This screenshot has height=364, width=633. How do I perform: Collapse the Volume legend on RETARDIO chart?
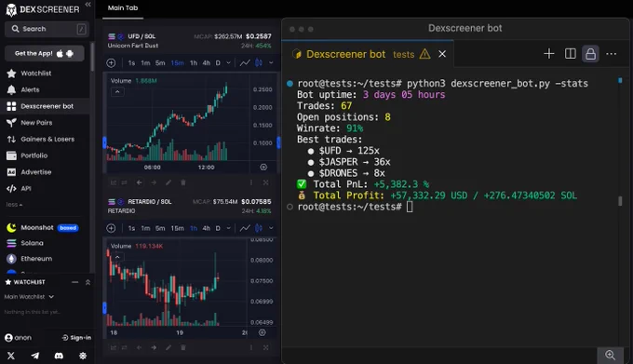click(x=117, y=257)
